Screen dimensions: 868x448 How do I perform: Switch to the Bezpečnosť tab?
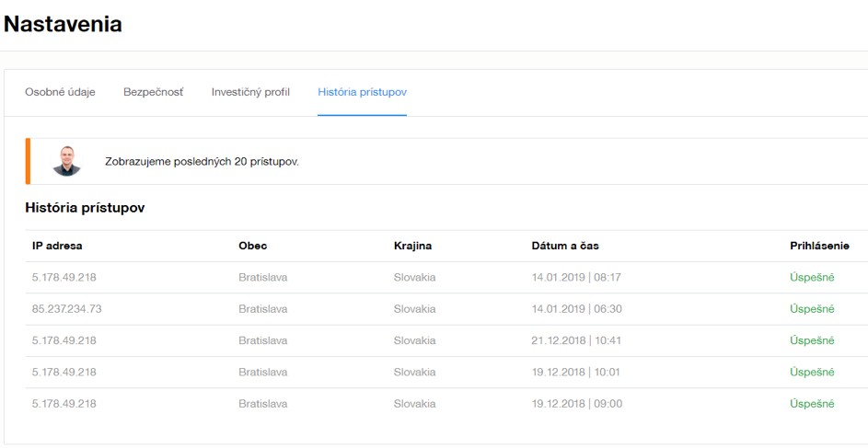[153, 92]
